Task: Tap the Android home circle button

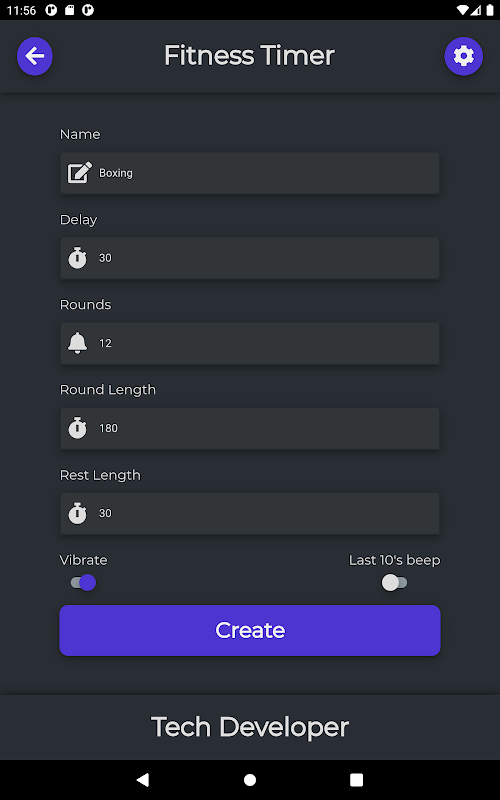Action: [x=250, y=780]
